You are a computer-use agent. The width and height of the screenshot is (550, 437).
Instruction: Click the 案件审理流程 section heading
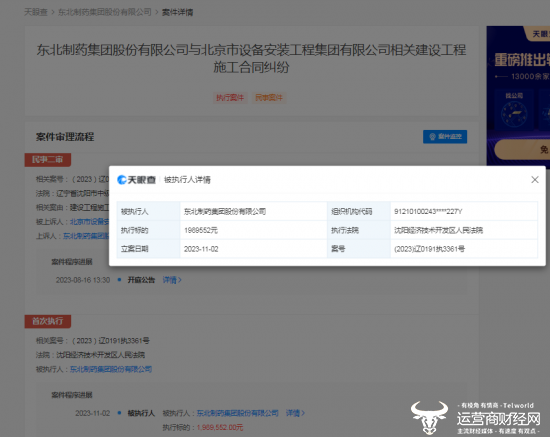coord(65,137)
